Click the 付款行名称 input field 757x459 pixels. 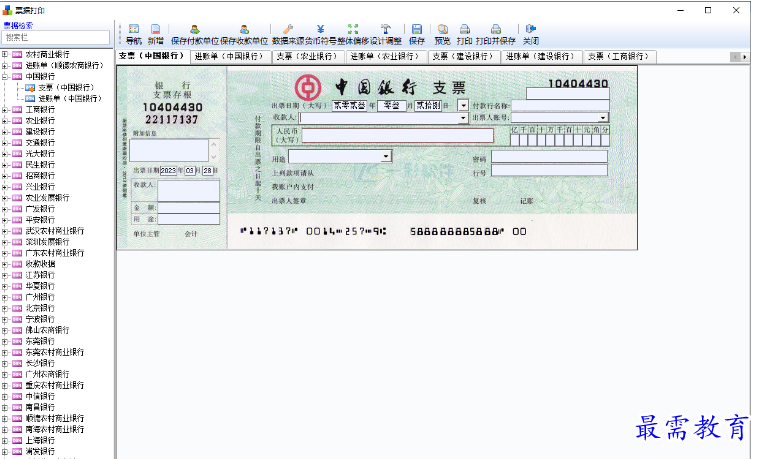tap(561, 105)
